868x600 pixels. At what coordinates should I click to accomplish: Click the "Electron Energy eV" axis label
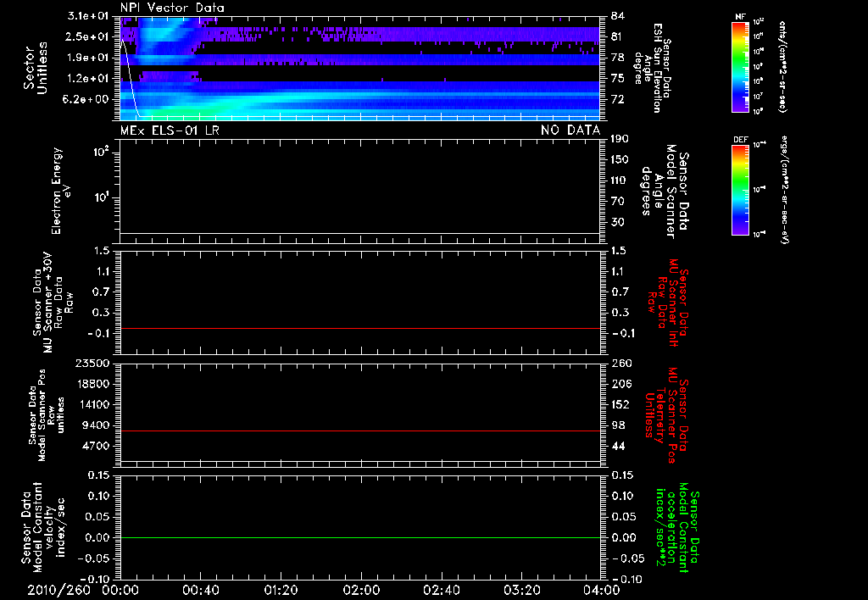pos(61,191)
